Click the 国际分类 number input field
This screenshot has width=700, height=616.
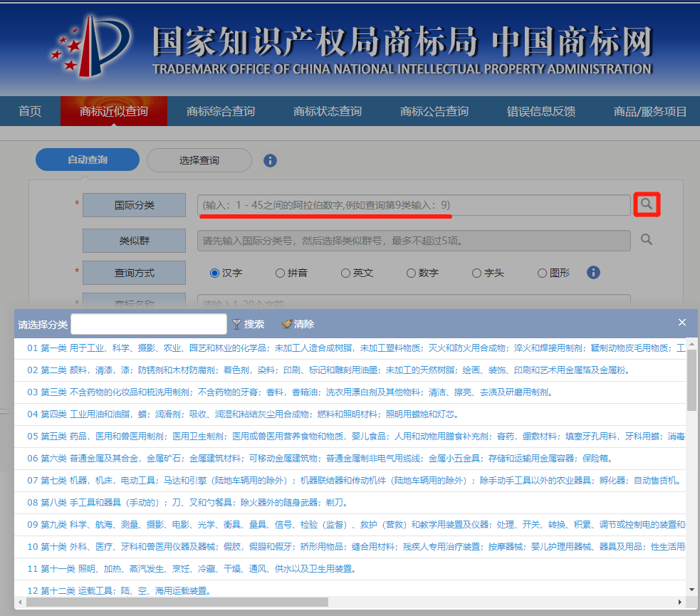click(414, 205)
